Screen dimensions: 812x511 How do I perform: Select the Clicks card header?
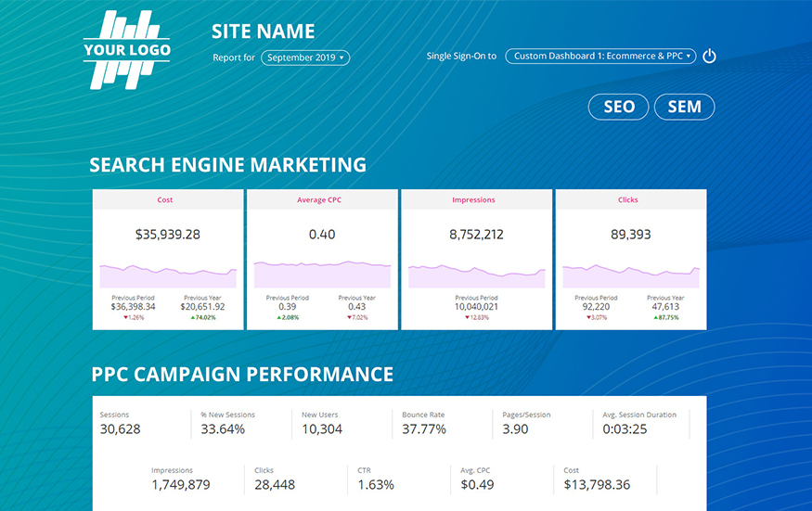(x=630, y=199)
